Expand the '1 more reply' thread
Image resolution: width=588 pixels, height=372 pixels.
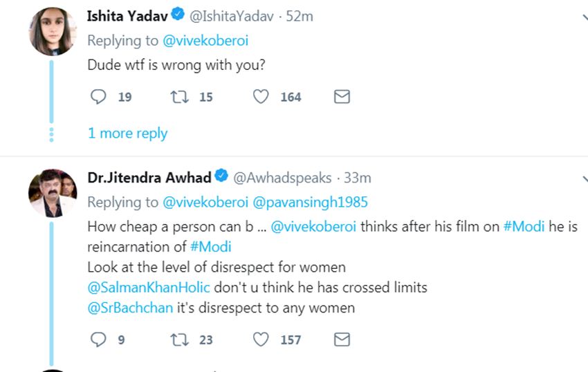tap(127, 133)
